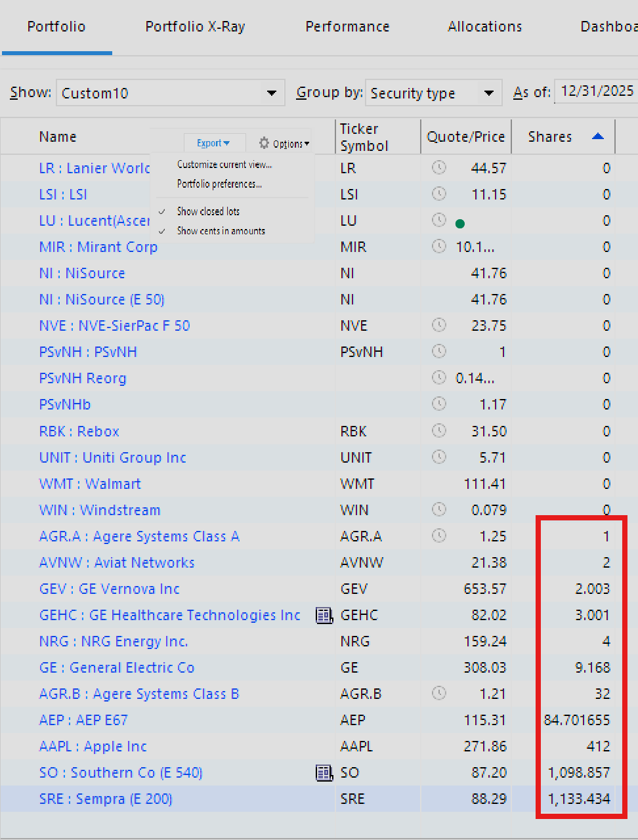Open MIR : Mirant Corp link
This screenshot has width=638, height=840.
[x=98, y=247]
